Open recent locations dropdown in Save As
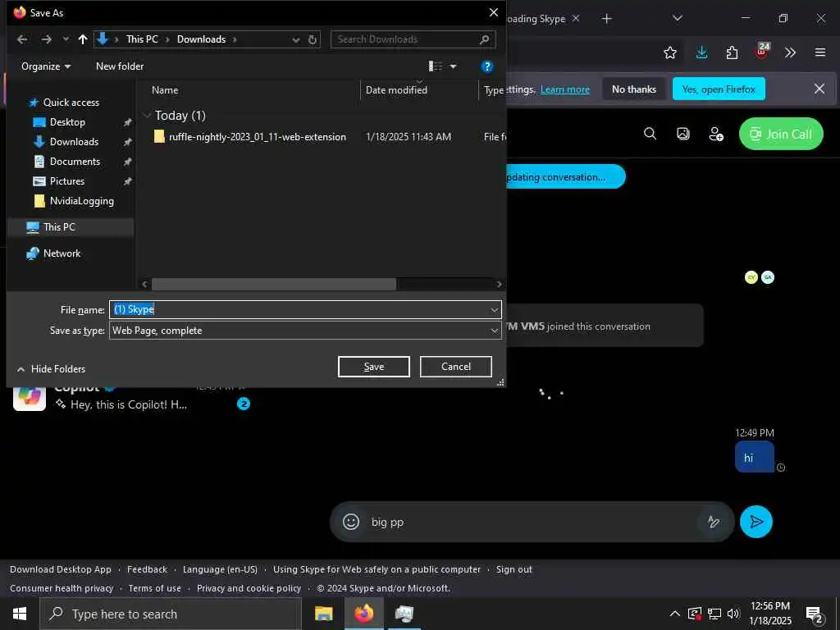The height and width of the screenshot is (630, 840). (66, 39)
